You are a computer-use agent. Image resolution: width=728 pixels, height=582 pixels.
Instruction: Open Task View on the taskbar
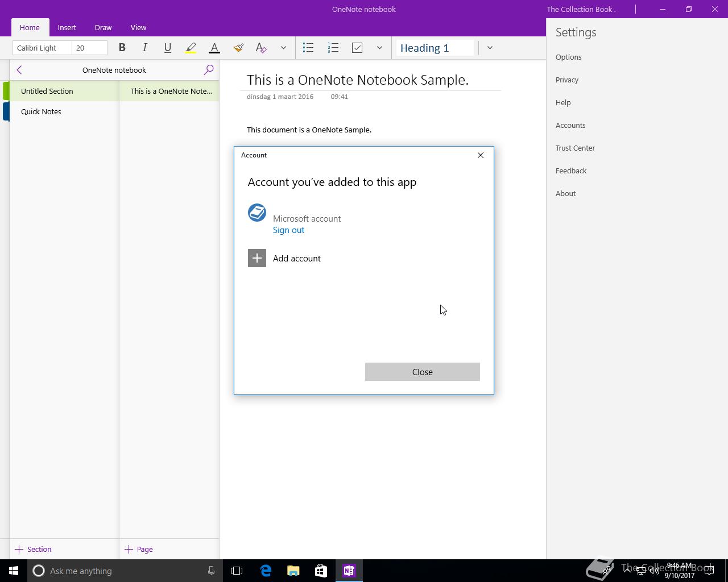237,571
